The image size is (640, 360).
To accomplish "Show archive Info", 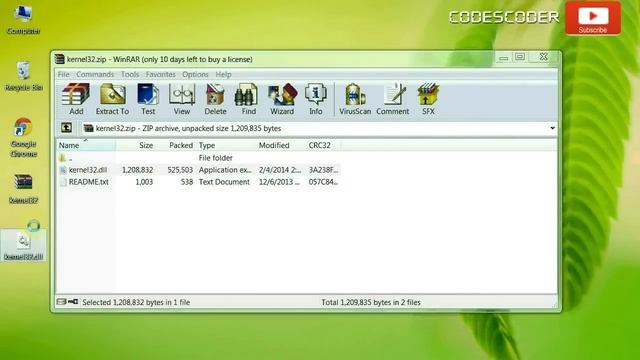I will point(316,99).
